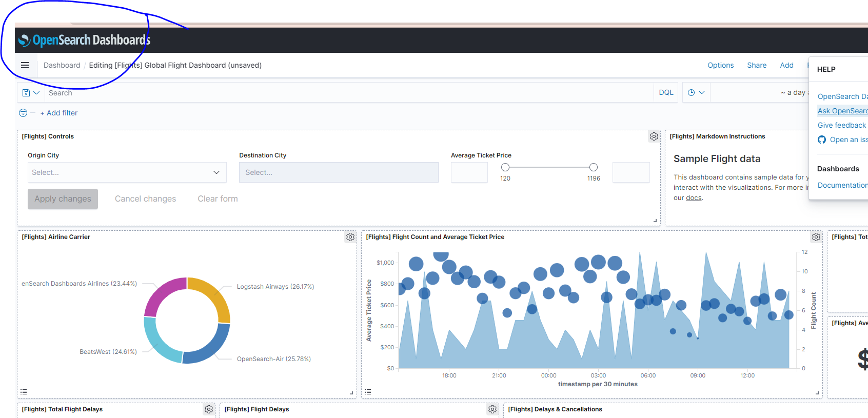Toggle legend in Flight Count panel
This screenshot has width=868, height=418.
(x=368, y=392)
